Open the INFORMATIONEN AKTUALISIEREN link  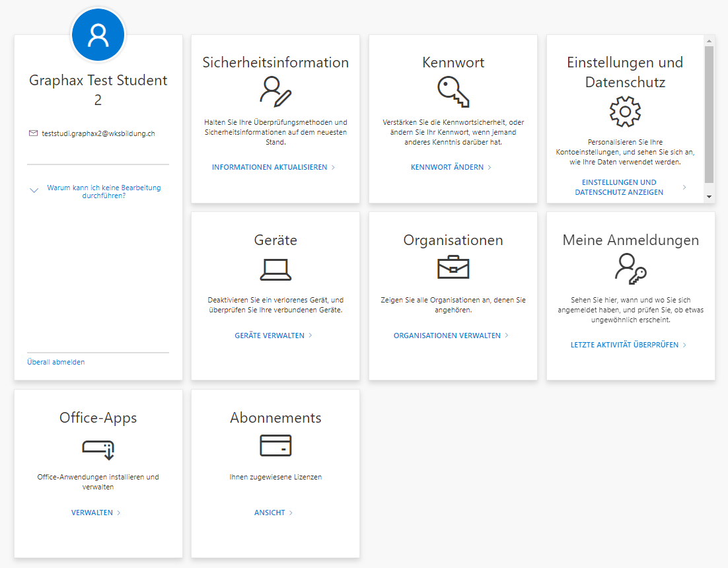pos(270,167)
